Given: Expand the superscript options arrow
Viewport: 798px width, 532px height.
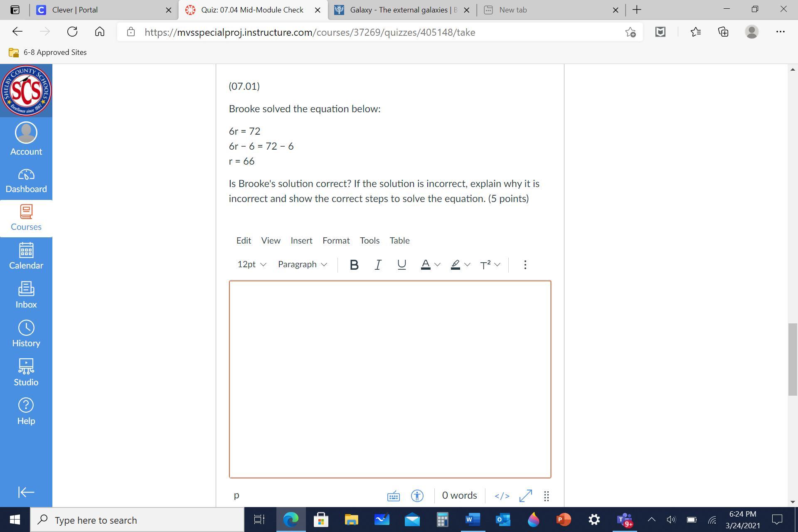Looking at the screenshot, I should tap(497, 265).
